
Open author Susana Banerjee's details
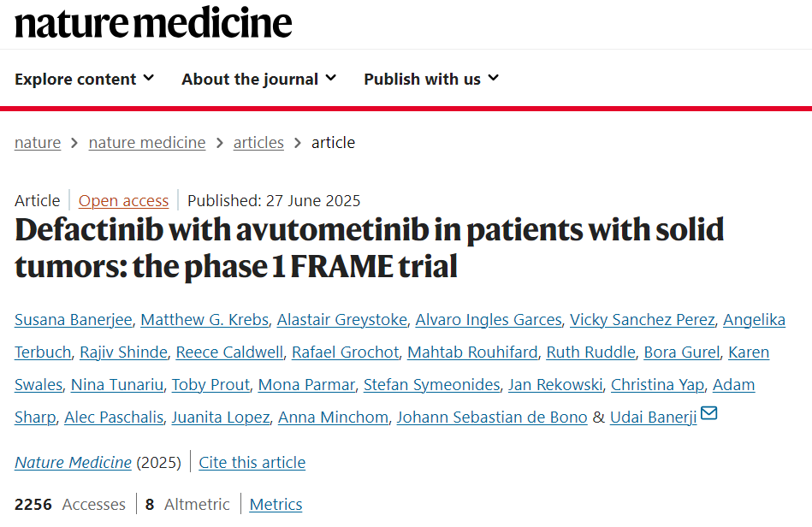[x=74, y=319]
